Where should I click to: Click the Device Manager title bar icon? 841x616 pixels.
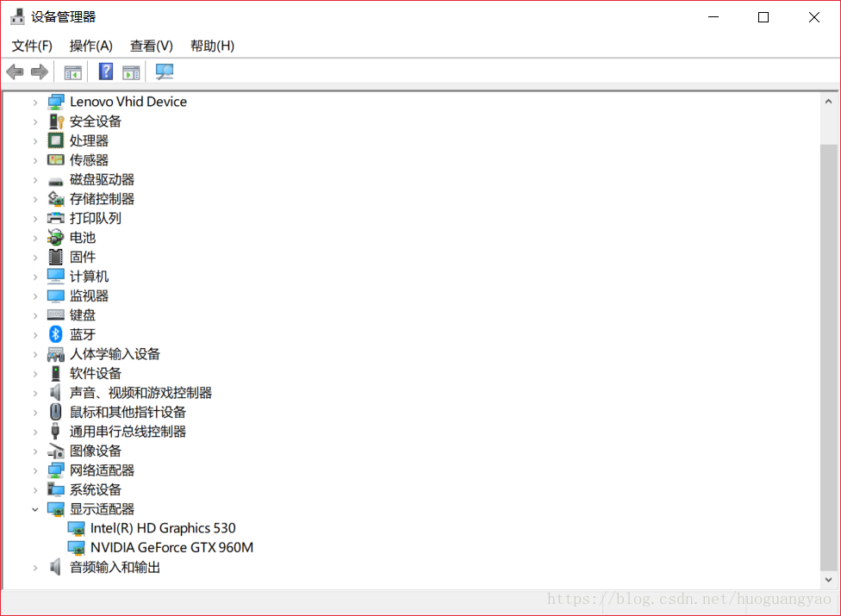tap(18, 16)
